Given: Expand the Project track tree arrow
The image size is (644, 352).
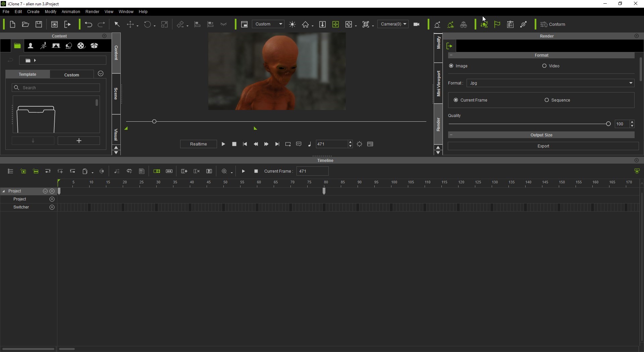Looking at the screenshot, I should 4,191.
